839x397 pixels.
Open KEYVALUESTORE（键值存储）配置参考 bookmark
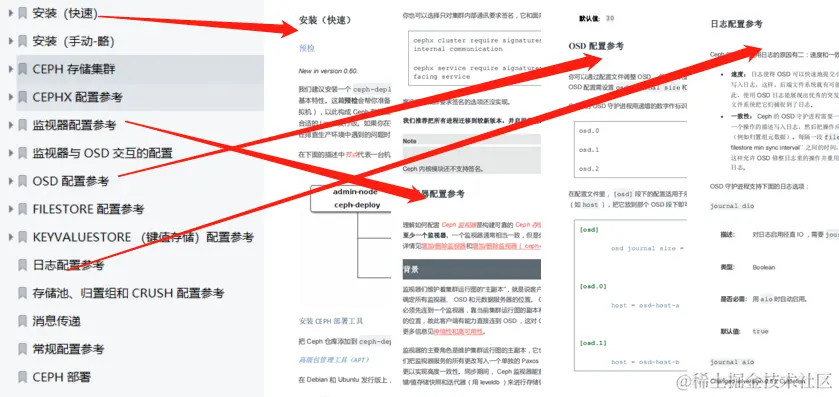(x=143, y=237)
